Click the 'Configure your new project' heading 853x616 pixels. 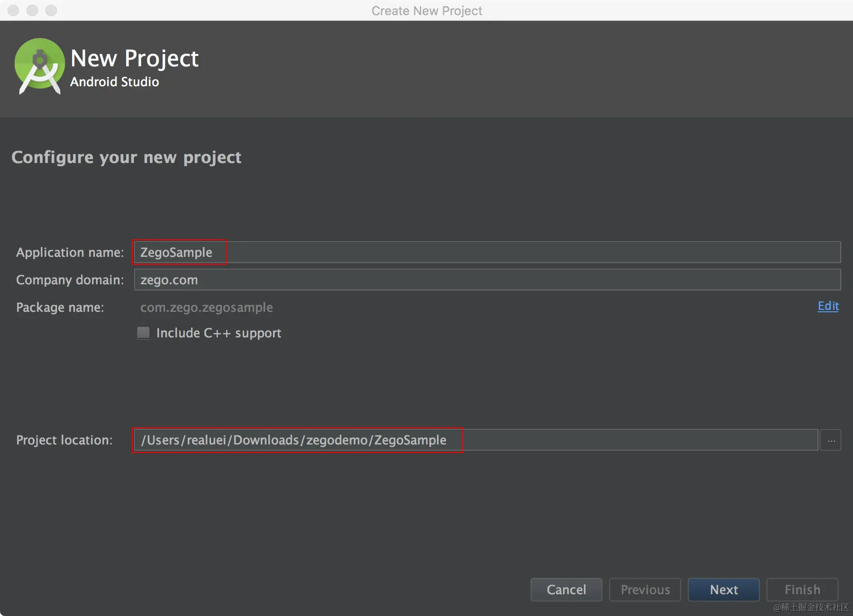click(x=127, y=157)
